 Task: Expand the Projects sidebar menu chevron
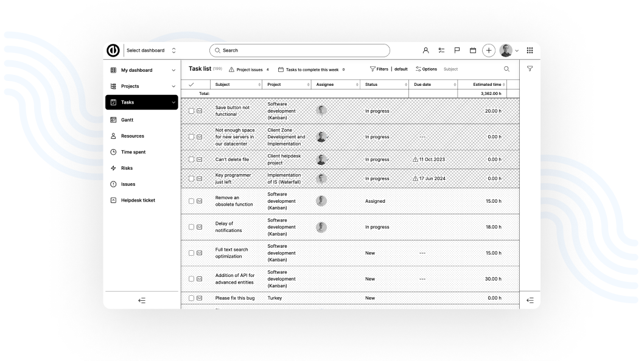pos(173,86)
